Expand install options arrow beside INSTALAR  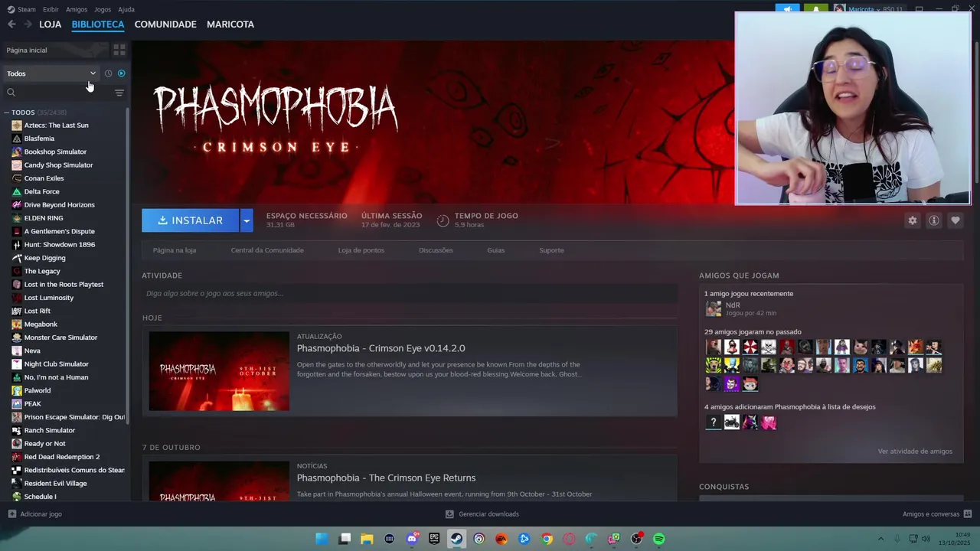coord(247,220)
